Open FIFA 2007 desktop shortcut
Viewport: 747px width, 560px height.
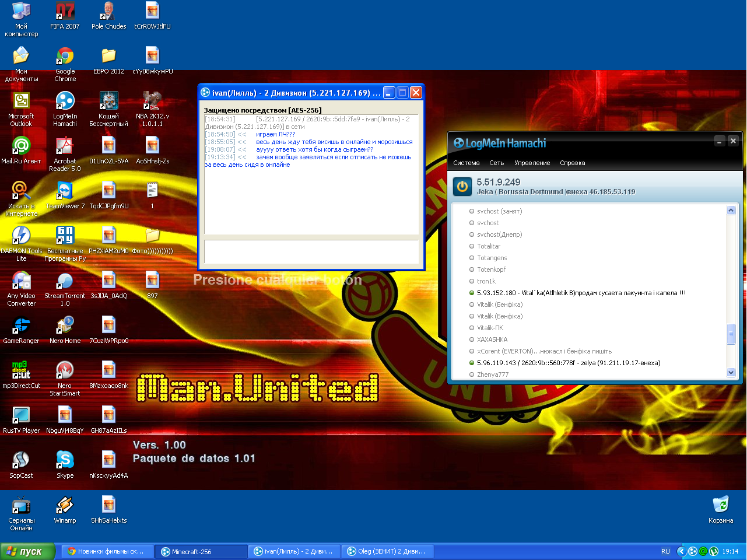[65, 16]
